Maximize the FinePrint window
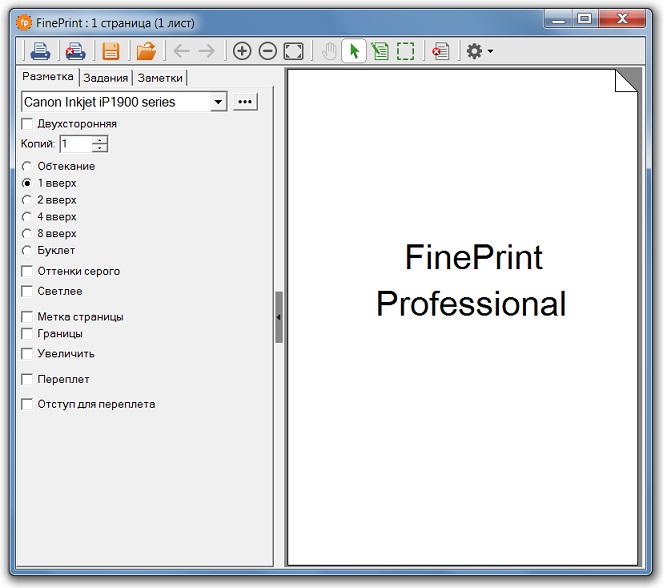The height and width of the screenshot is (588, 663). coord(584,19)
